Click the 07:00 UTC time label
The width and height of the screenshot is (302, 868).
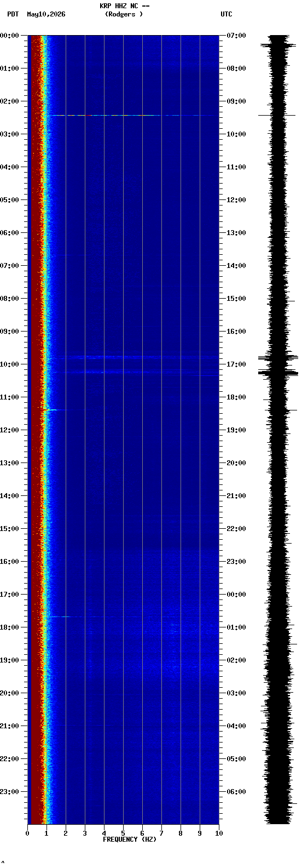click(236, 36)
